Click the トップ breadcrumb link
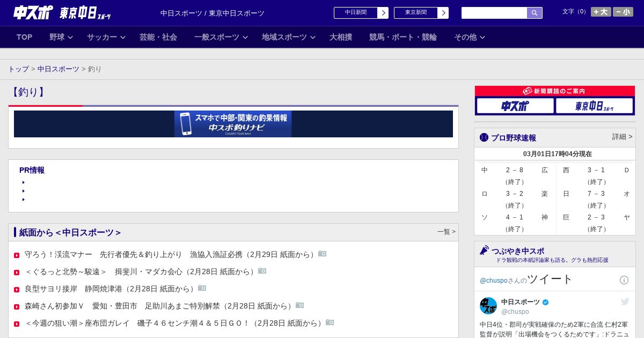Viewport: 644px width, 338px height. 18,69
